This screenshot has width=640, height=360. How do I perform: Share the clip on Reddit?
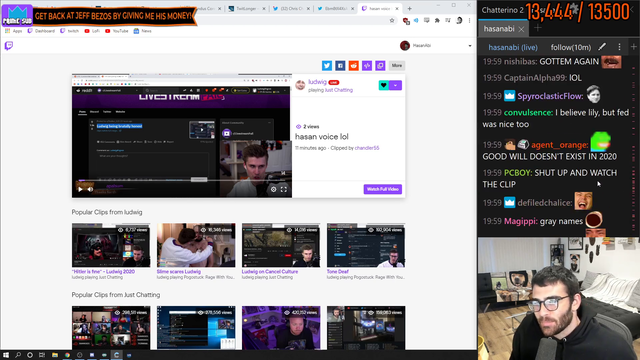pos(353,65)
